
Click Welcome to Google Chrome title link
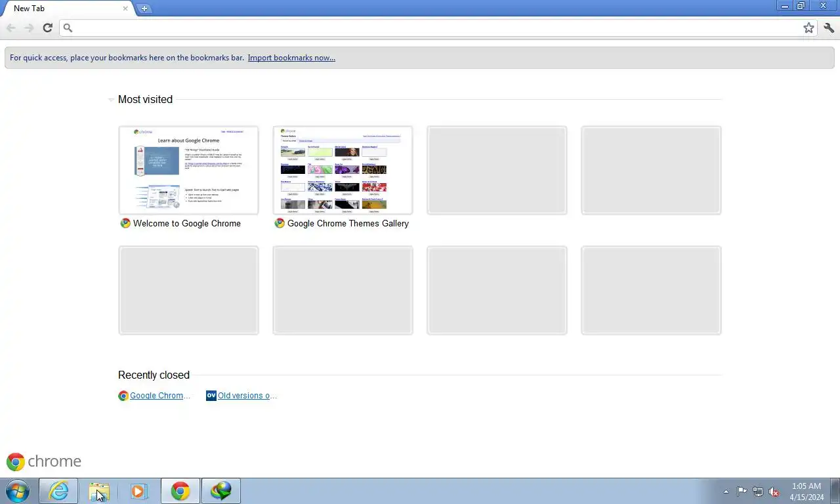click(x=187, y=223)
